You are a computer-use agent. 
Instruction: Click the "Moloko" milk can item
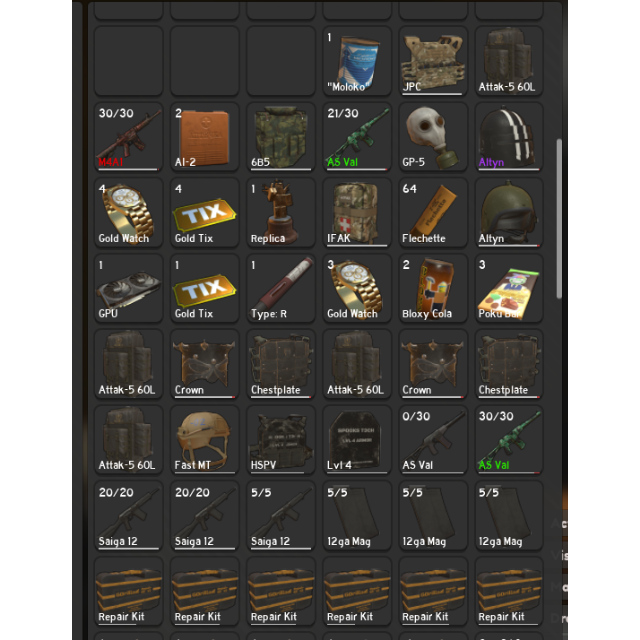[x=357, y=61]
